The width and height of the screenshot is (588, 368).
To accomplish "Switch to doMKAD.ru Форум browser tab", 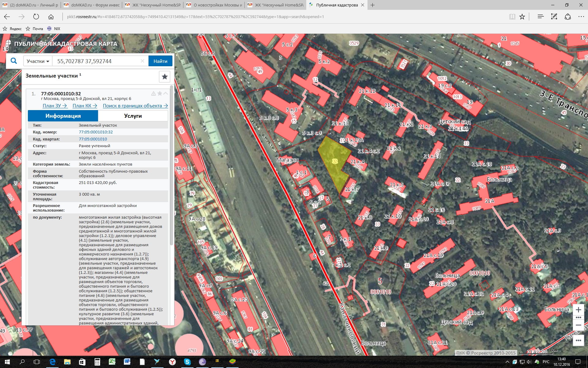I will point(92,5).
